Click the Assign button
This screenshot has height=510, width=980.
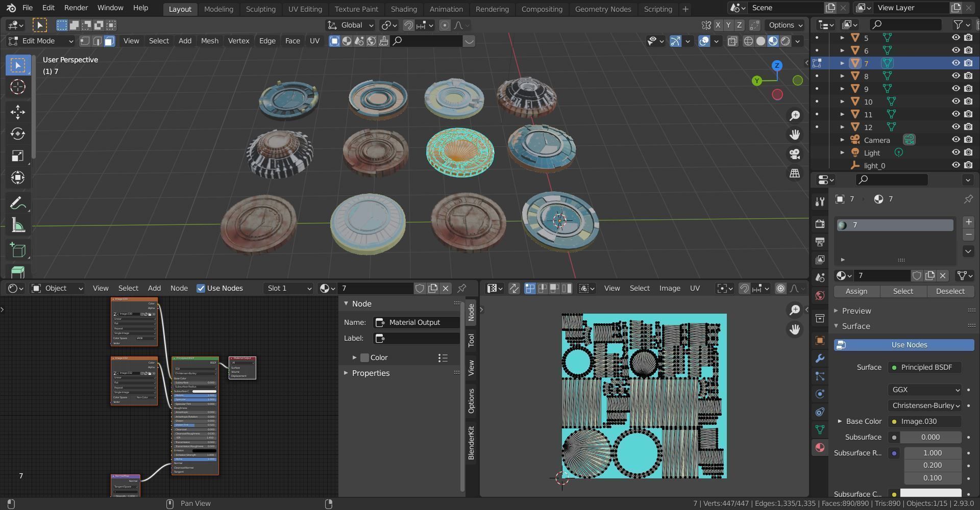tap(856, 291)
